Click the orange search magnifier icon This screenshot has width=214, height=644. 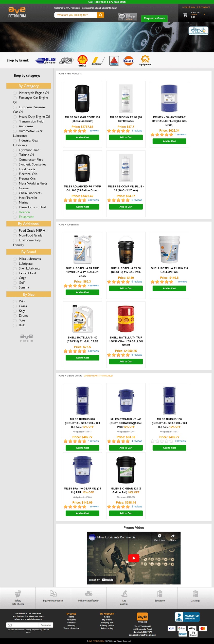coord(101,15)
